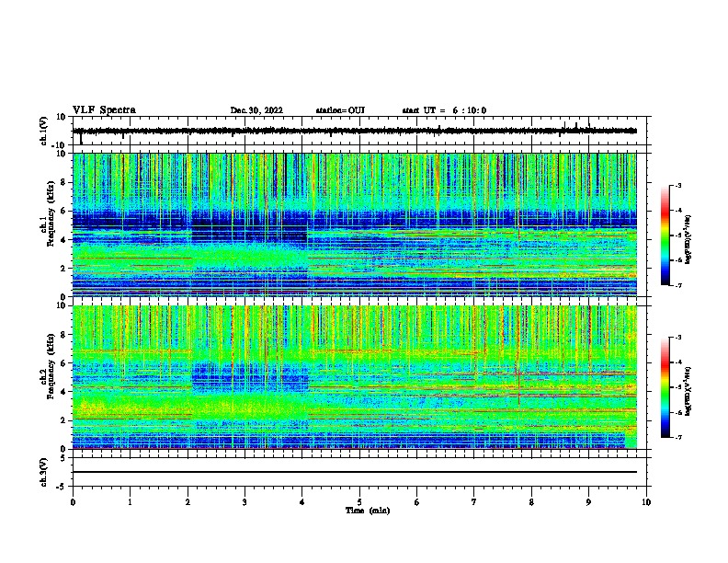Click the "-3" label on the ch.2 colorbar
The width and height of the screenshot is (728, 563).
678,338
